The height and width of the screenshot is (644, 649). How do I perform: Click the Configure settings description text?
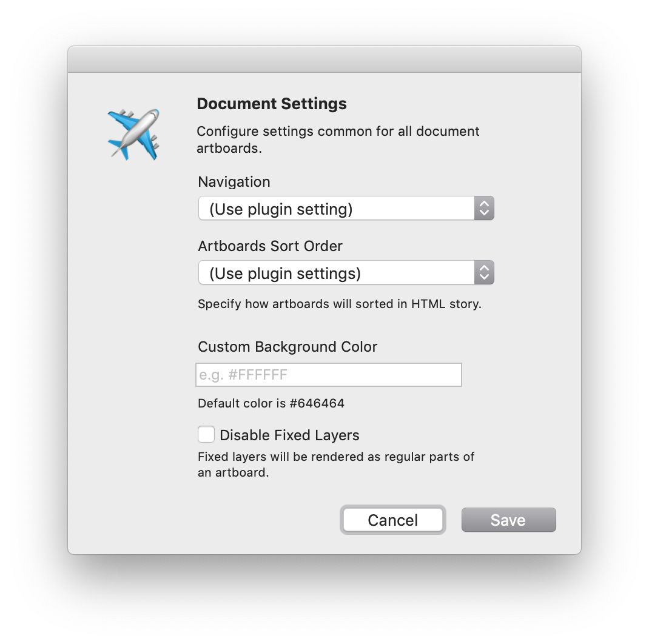[338, 139]
